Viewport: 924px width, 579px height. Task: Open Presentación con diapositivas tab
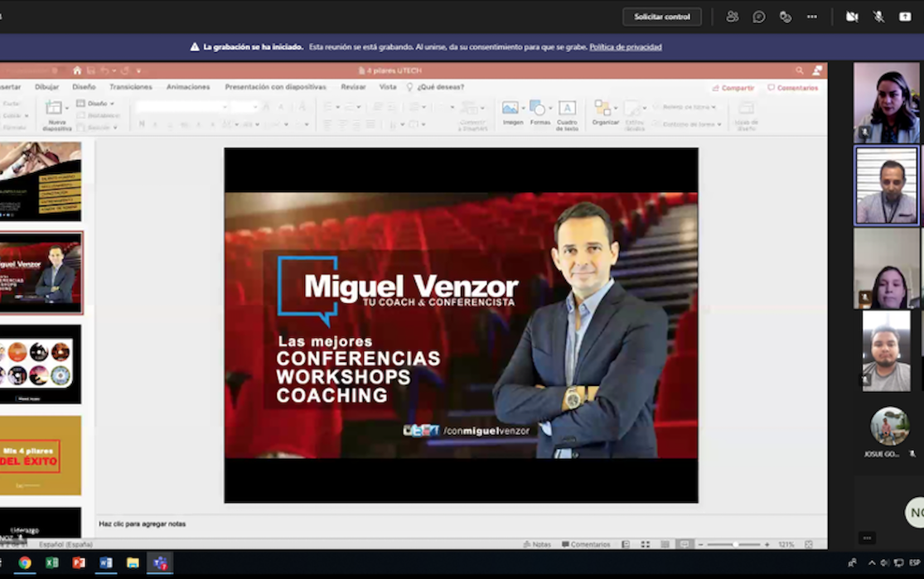click(275, 87)
